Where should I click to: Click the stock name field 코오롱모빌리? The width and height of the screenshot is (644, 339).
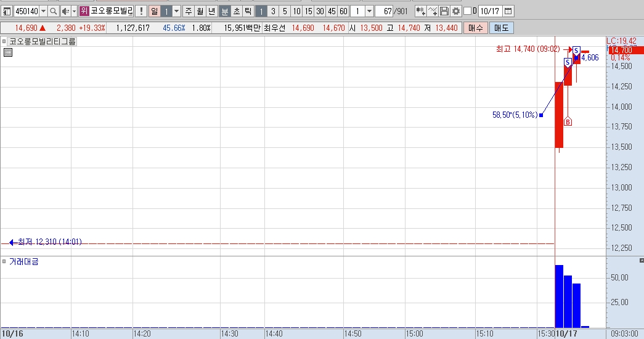point(112,11)
